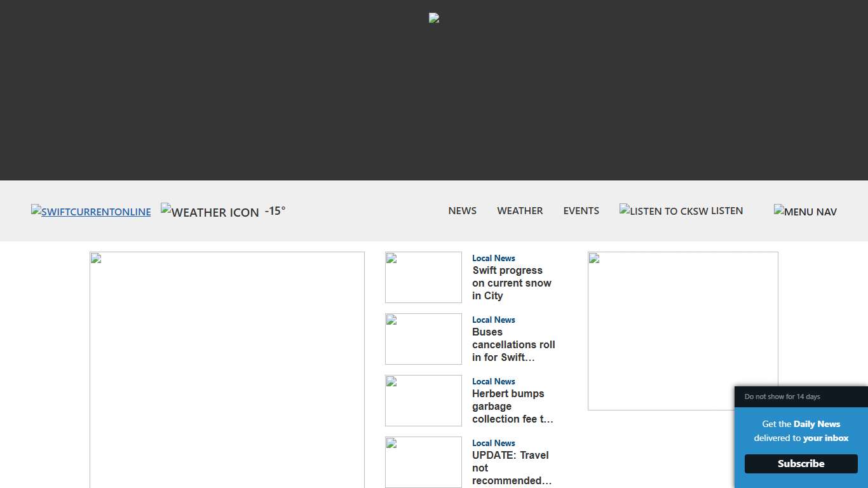Open thumbnail for Swift progress snow article
The width and height of the screenshot is (868, 488).
click(423, 277)
